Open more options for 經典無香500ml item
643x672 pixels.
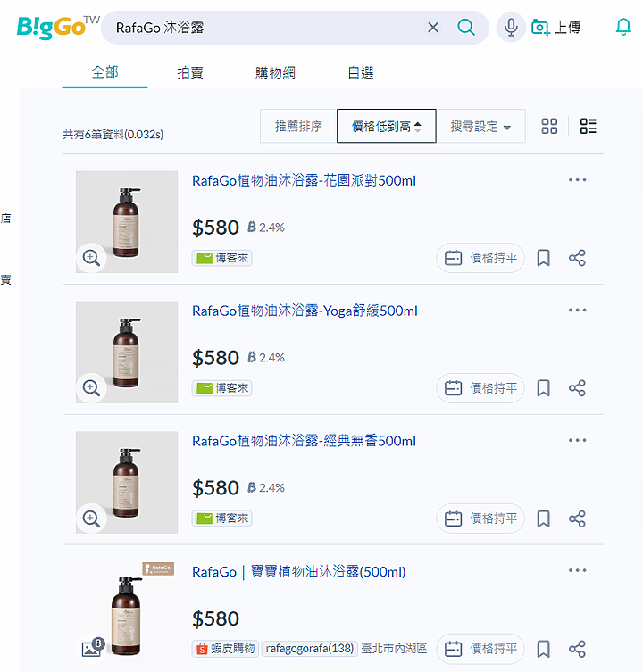pos(578,440)
